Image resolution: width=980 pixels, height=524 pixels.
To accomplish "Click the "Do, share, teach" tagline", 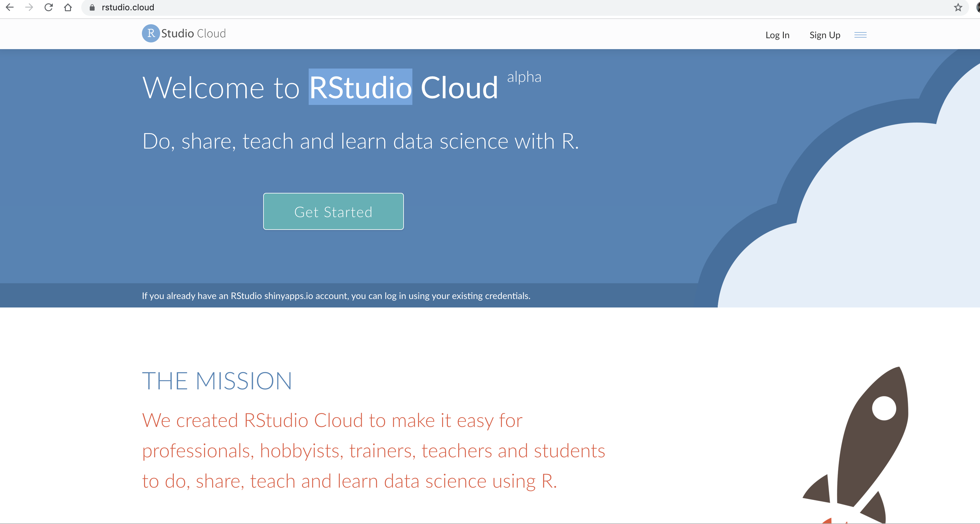I will 360,141.
